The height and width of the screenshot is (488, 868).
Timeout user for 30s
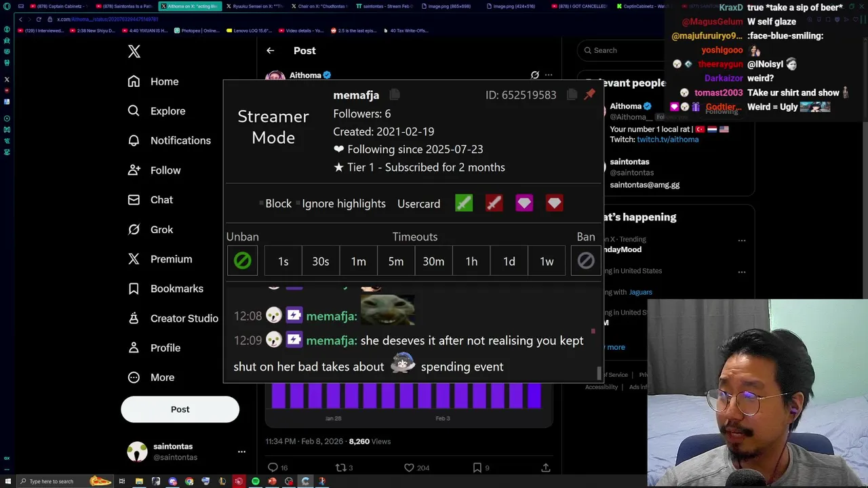321,261
